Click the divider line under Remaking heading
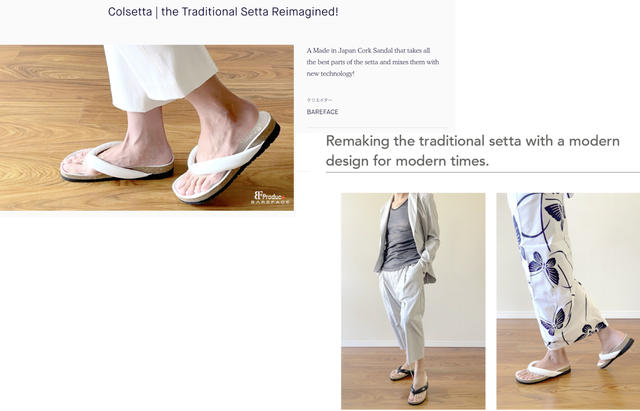Image resolution: width=640 pixels, height=411 pixels. [x=483, y=173]
